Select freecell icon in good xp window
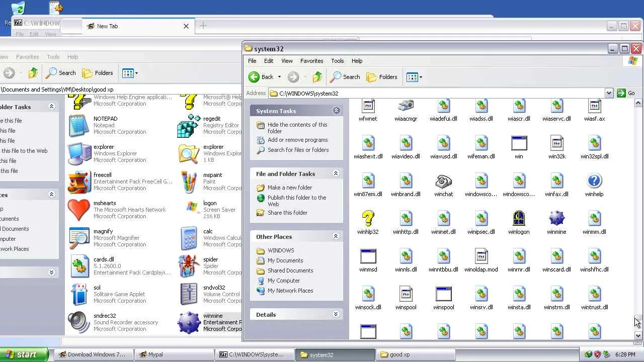 tap(79, 182)
